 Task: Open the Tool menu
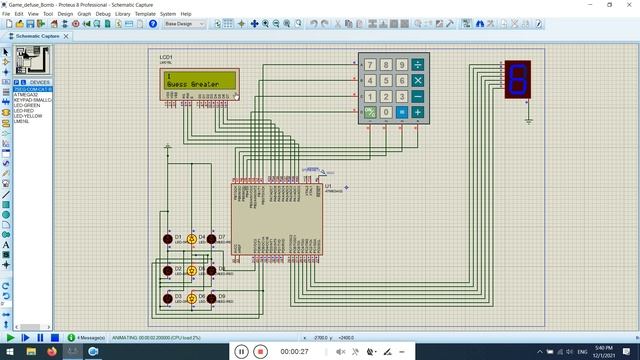[48, 14]
